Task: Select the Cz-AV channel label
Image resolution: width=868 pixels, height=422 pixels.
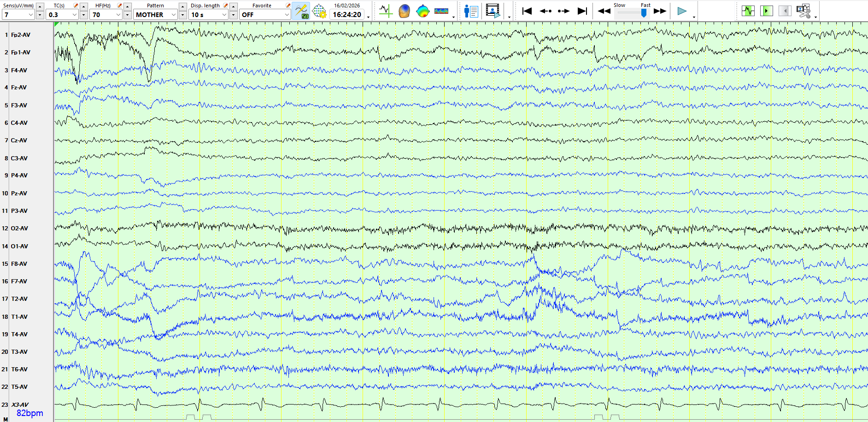Action: click(x=19, y=141)
